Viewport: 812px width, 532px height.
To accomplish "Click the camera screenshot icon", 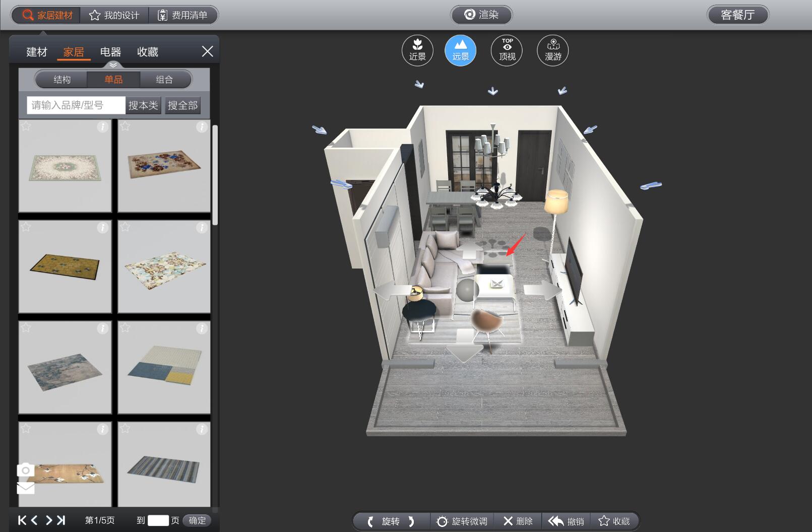I will 26,470.
